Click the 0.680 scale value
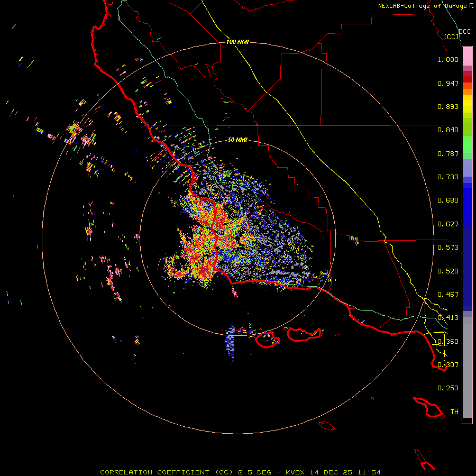 [x=448, y=200]
